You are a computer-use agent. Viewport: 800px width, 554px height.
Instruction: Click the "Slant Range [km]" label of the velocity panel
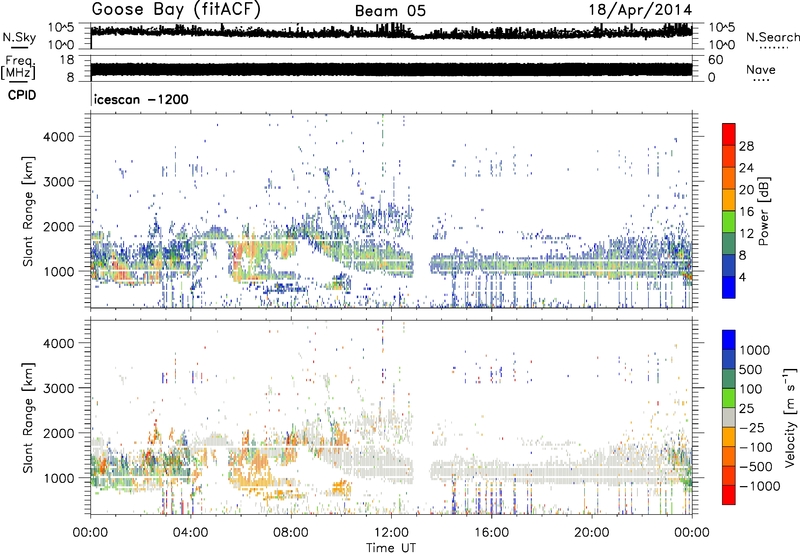[29, 417]
